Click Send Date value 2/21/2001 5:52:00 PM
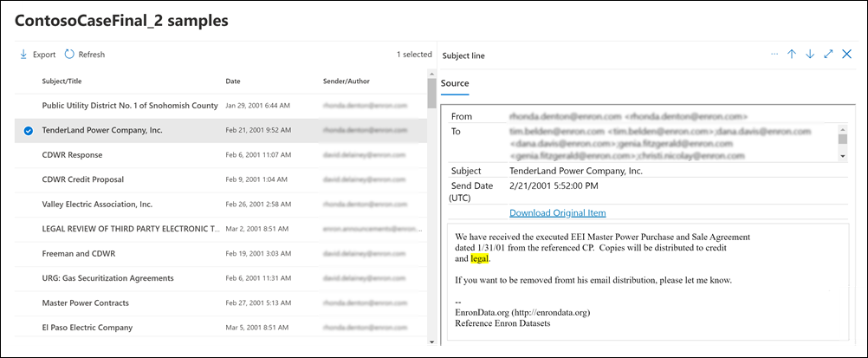Viewport: 868px width, 358px height. click(x=554, y=186)
